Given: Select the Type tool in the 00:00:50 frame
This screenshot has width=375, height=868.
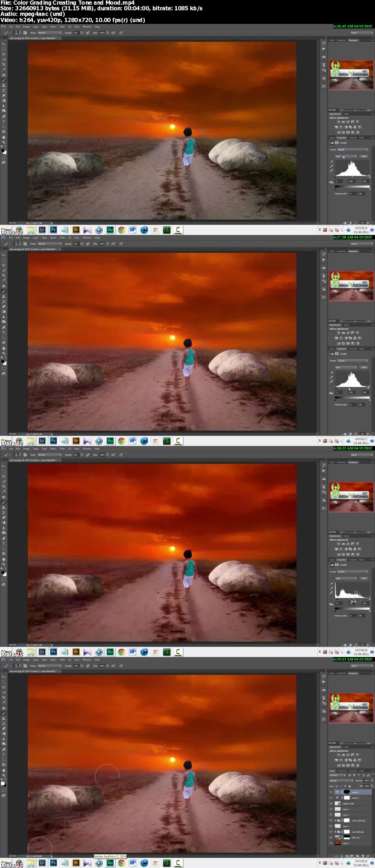Looking at the screenshot, I should pyautogui.click(x=3, y=121).
